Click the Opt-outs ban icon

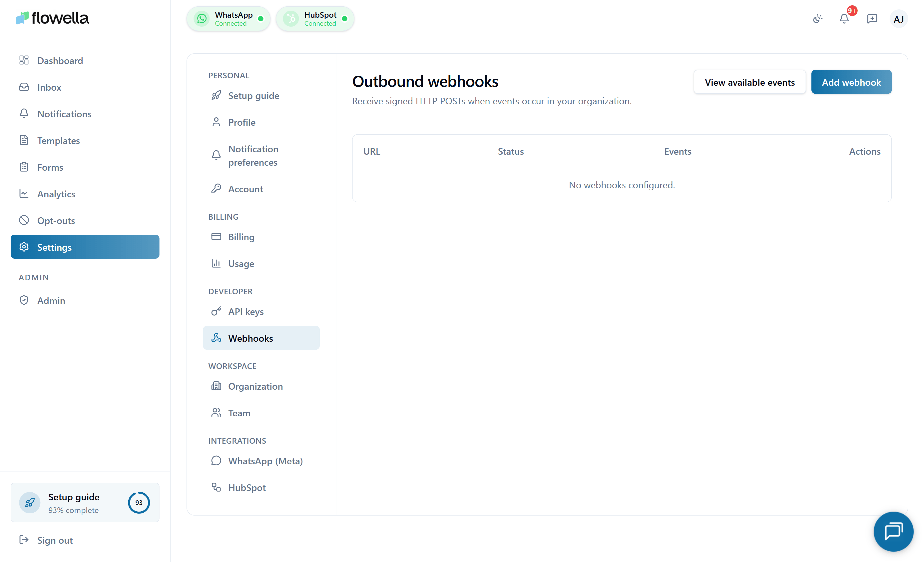24,220
